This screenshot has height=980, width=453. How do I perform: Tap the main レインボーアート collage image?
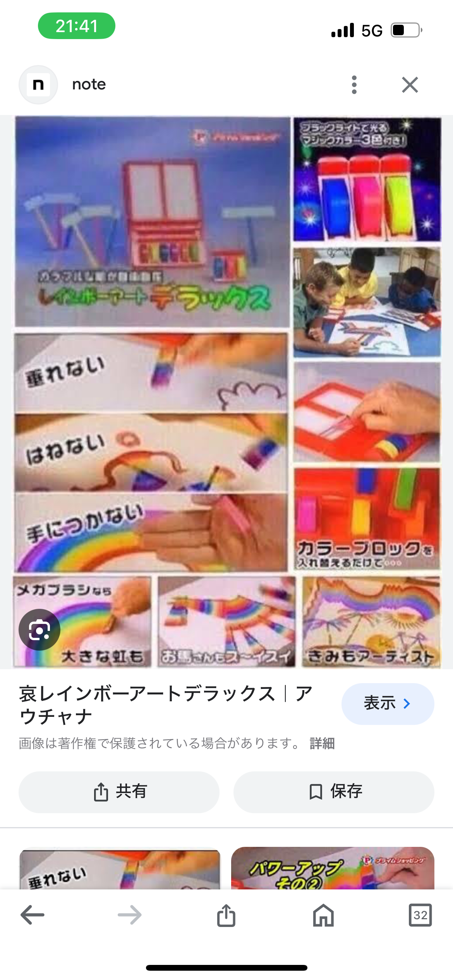[x=227, y=392]
